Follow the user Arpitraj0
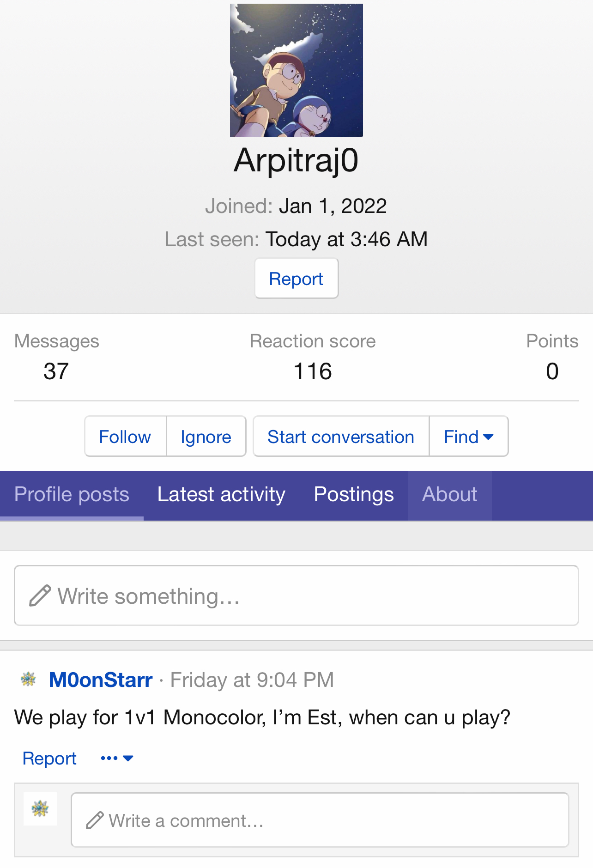 tap(125, 437)
